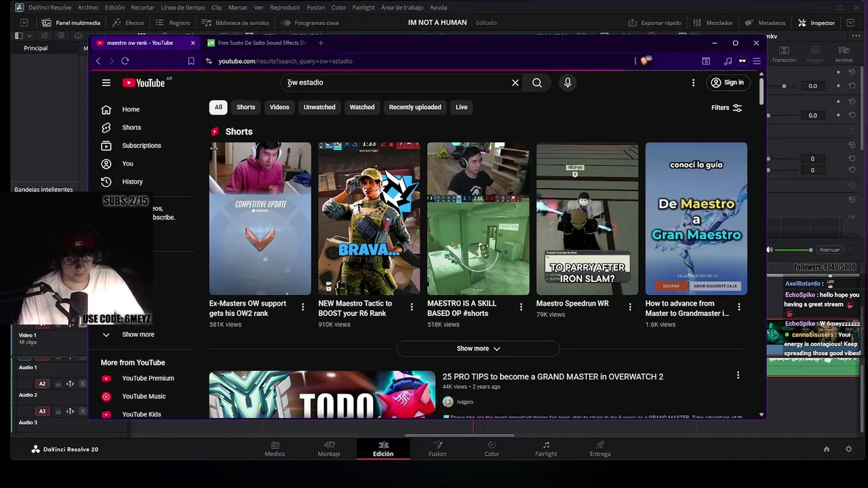The width and height of the screenshot is (868, 488).
Task: Click the Sign in button
Action: 727,83
